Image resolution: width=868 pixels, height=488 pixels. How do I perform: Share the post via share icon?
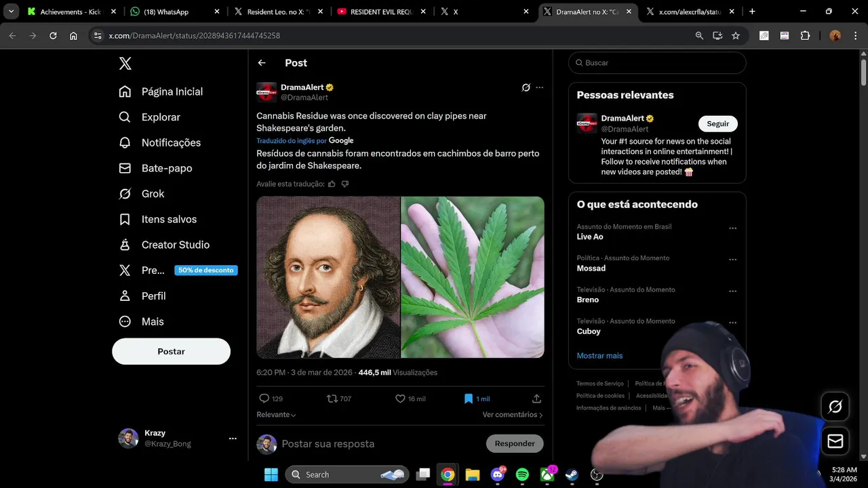pos(536,399)
